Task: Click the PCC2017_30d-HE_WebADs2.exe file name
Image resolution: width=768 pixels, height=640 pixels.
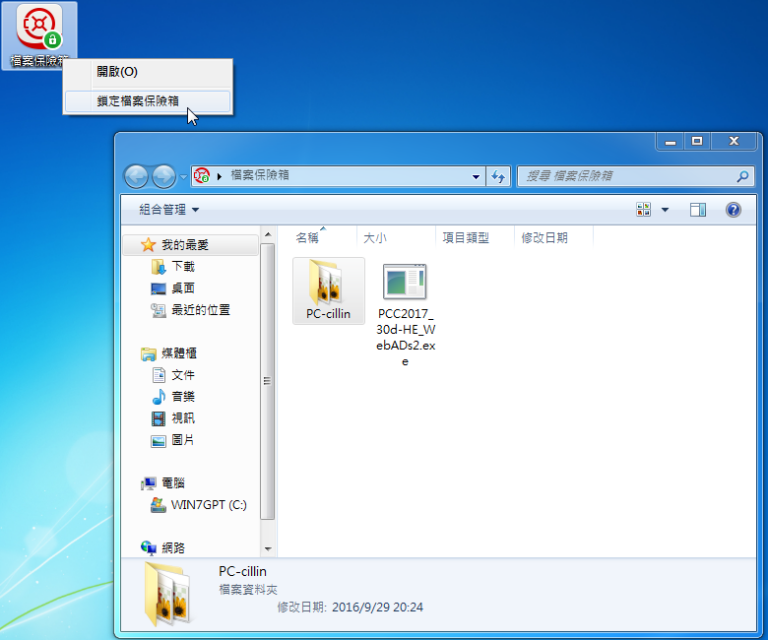Action: coord(406,337)
